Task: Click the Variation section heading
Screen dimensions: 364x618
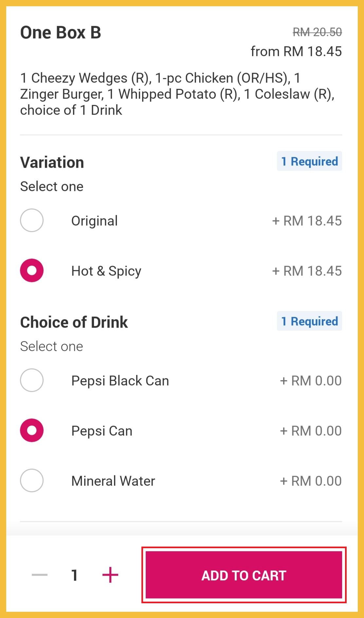Action: [52, 163]
